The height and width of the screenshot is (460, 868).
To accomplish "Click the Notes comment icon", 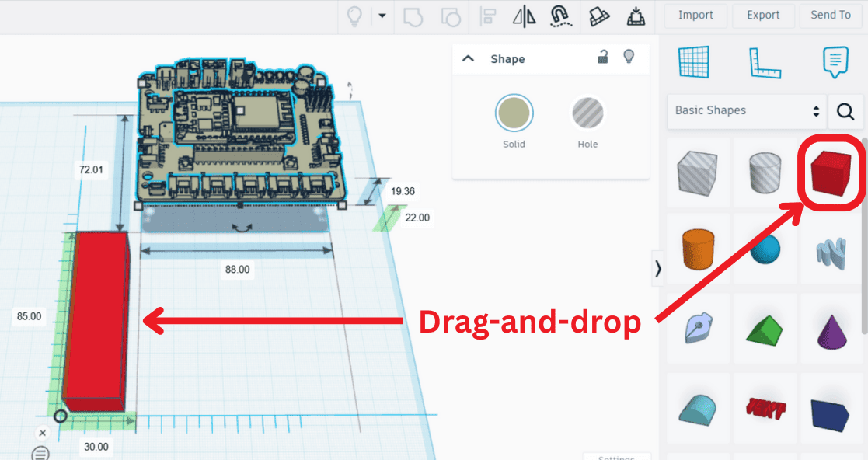I will (x=835, y=62).
